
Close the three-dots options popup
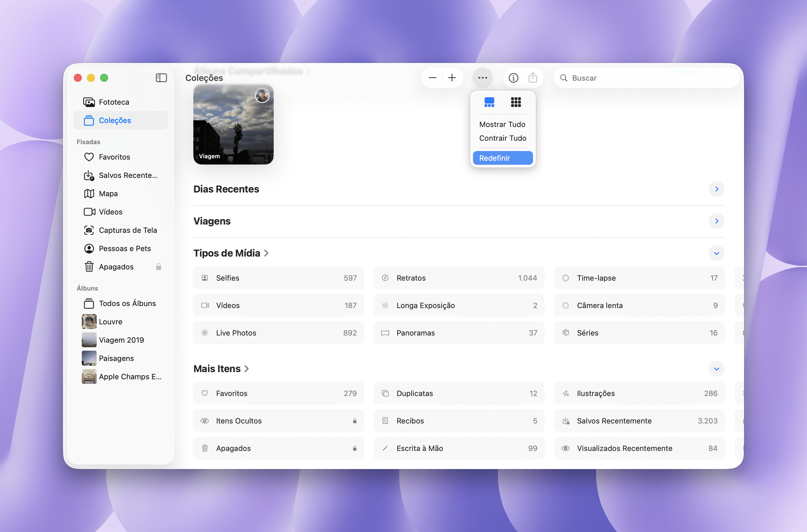click(x=482, y=78)
